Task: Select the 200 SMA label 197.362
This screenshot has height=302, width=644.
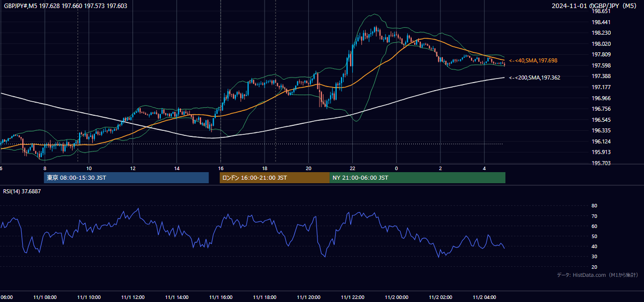Action: click(x=534, y=78)
